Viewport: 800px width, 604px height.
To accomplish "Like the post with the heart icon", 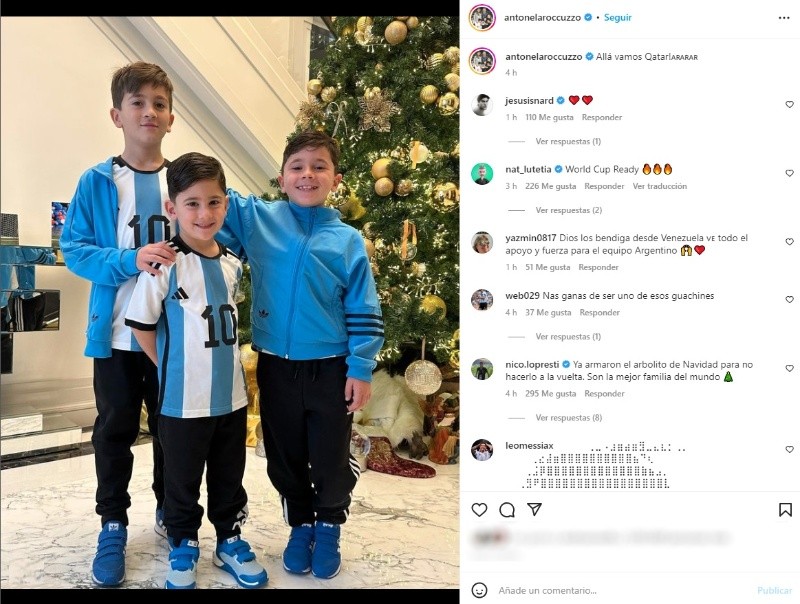I will coord(479,510).
